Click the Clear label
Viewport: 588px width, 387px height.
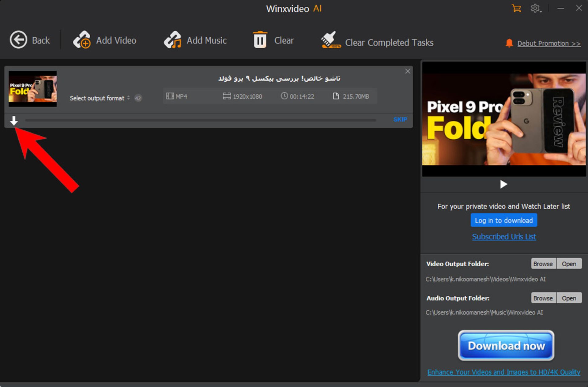click(284, 40)
